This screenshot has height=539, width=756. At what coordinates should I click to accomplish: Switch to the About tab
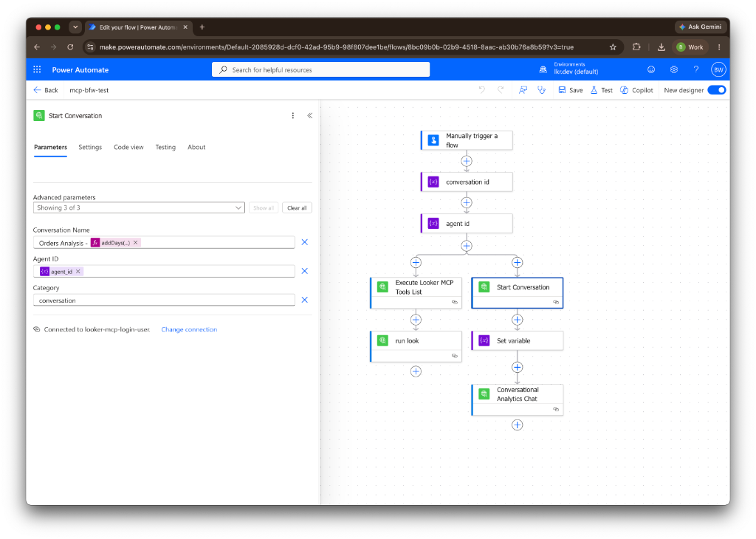(196, 147)
